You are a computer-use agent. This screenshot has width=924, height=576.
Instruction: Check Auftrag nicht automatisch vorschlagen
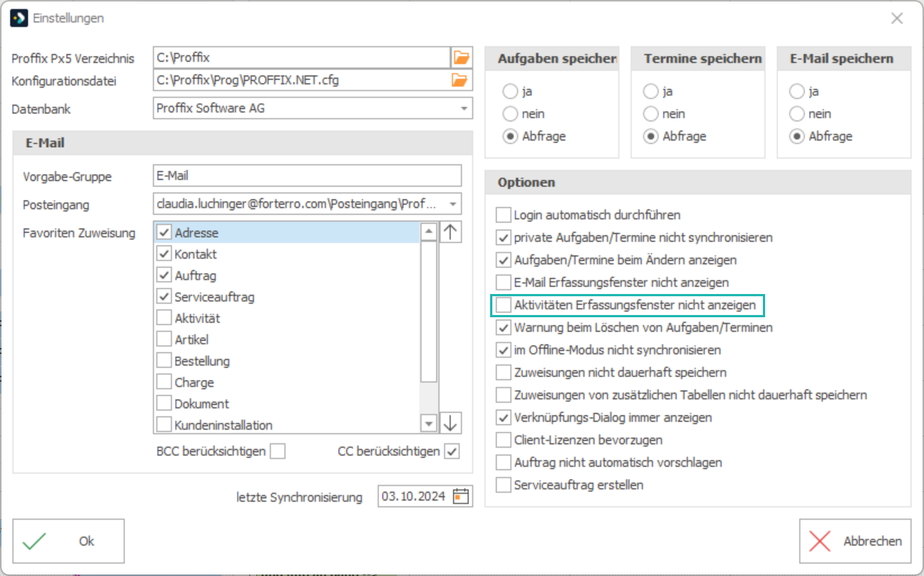504,463
